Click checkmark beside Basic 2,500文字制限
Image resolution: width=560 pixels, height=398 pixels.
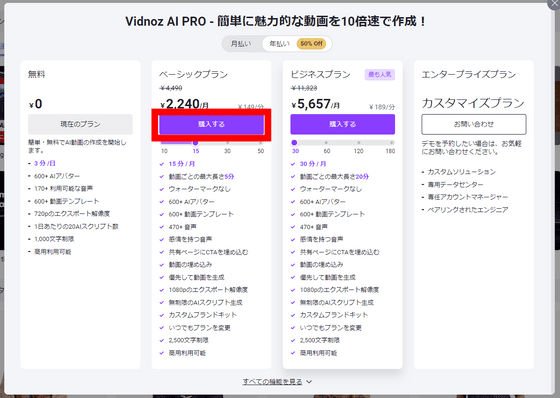click(162, 340)
